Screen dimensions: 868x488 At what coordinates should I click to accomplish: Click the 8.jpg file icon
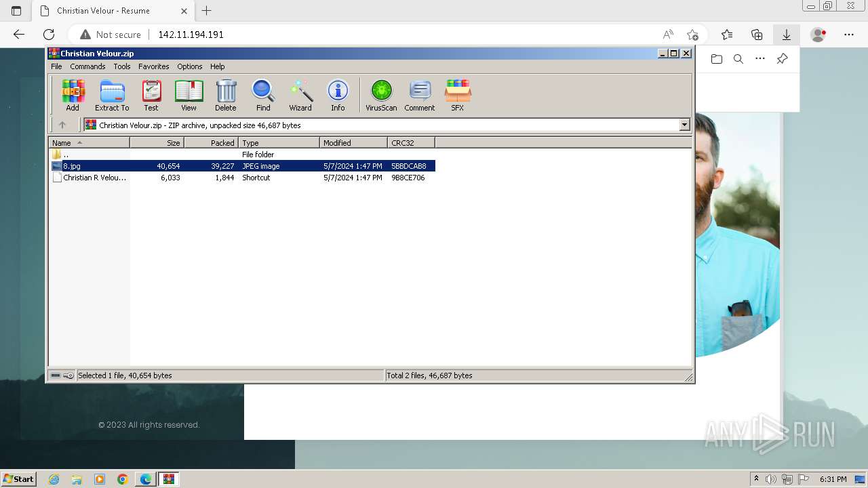pyautogui.click(x=57, y=166)
